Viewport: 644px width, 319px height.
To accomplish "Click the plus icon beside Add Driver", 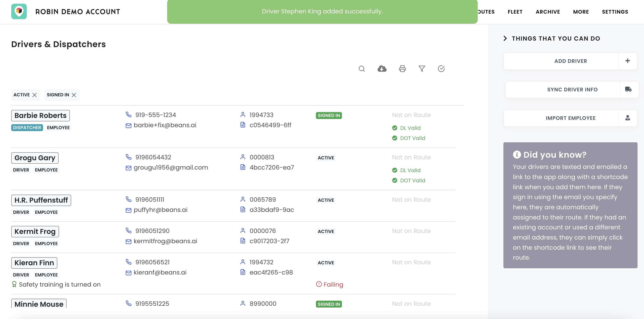I will pos(628,61).
